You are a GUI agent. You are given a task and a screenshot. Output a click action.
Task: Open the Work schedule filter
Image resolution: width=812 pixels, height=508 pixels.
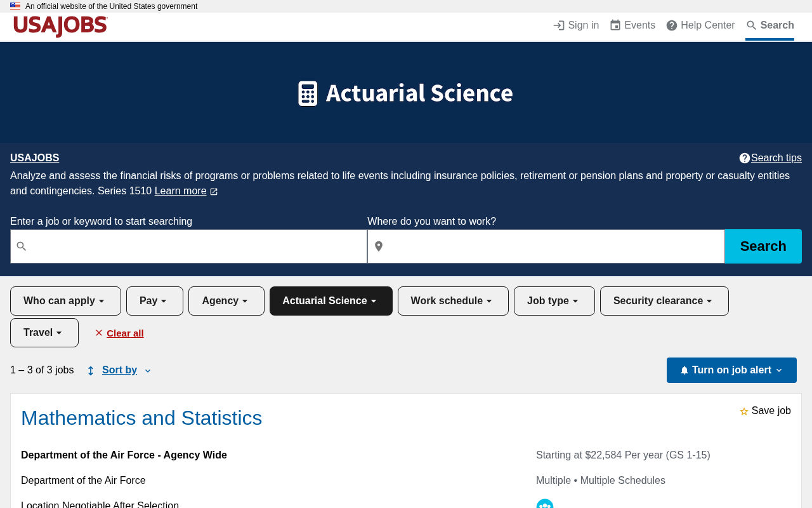pyautogui.click(x=453, y=301)
